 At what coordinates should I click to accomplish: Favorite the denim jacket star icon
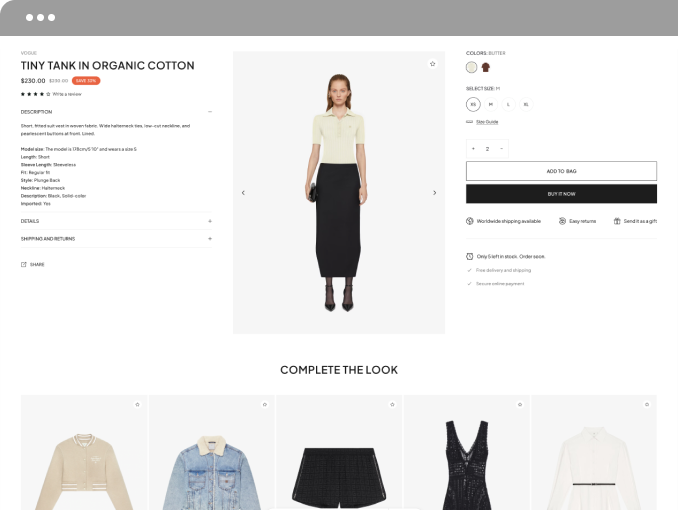pos(265,404)
